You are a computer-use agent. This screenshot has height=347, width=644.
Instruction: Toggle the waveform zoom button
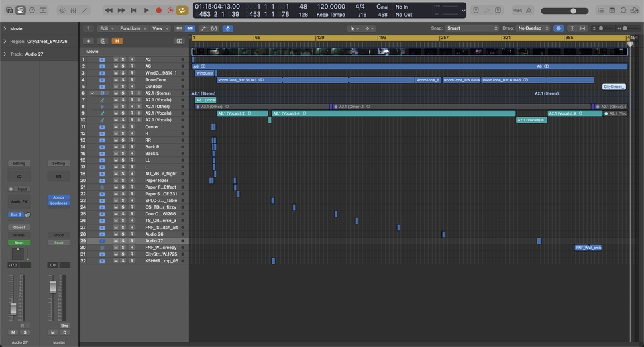click(558, 28)
